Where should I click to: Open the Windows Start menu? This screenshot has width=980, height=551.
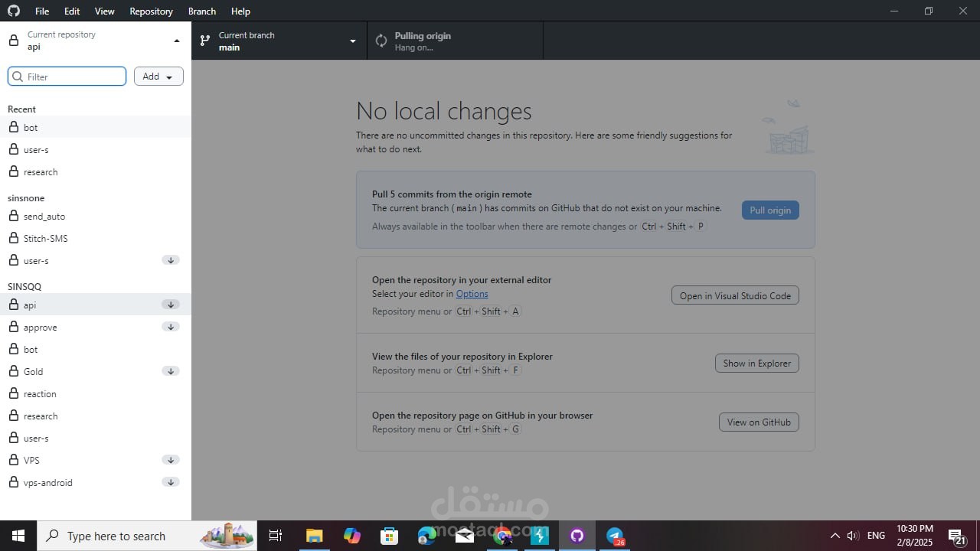pos(18,536)
